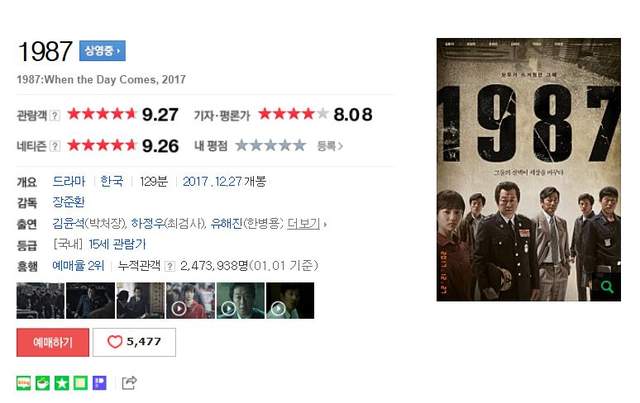Image resolution: width=640 pixels, height=403 pixels.
Task: Expand cast list with 더보기
Action: (304, 223)
